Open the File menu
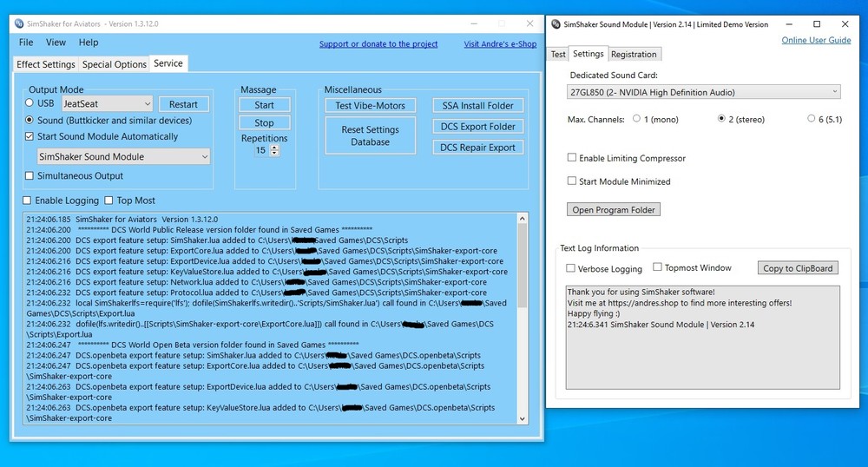Screen dimensions: 868x467 [x=26, y=43]
